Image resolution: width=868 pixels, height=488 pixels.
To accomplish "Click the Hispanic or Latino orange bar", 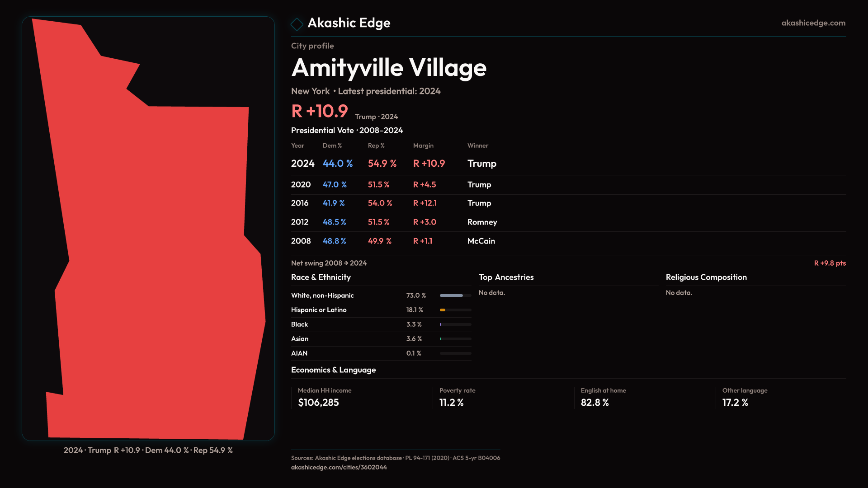I will (x=443, y=310).
